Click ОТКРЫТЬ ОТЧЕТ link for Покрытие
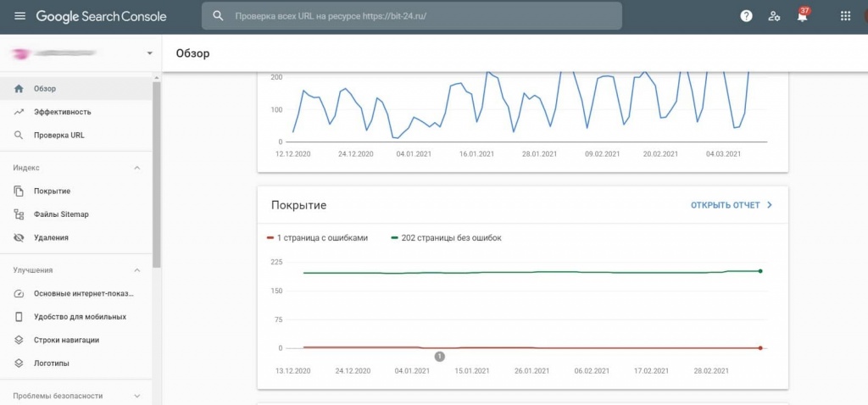 coord(731,205)
